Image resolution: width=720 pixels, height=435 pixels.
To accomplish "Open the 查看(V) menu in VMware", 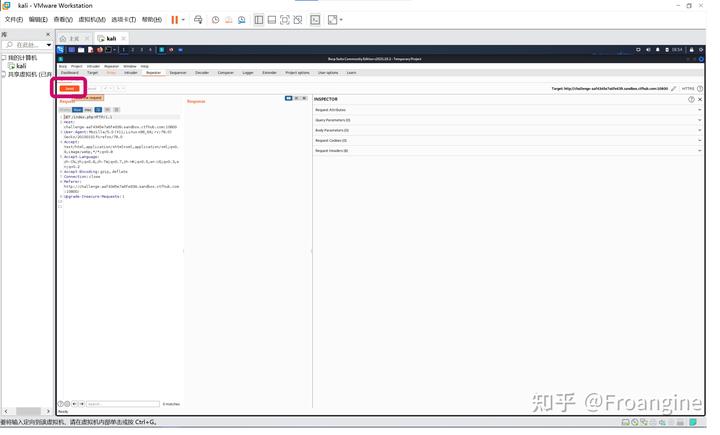I will pos(63,19).
